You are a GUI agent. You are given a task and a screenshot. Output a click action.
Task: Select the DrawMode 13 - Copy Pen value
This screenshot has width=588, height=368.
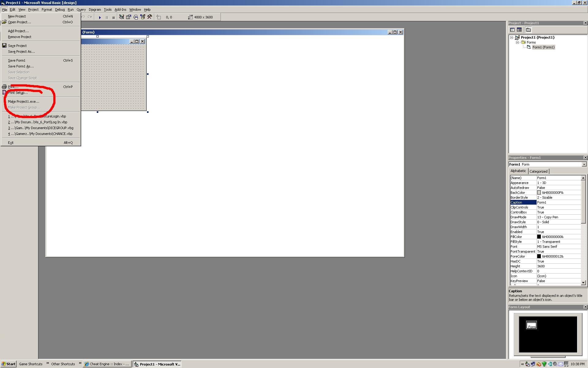tap(559, 217)
